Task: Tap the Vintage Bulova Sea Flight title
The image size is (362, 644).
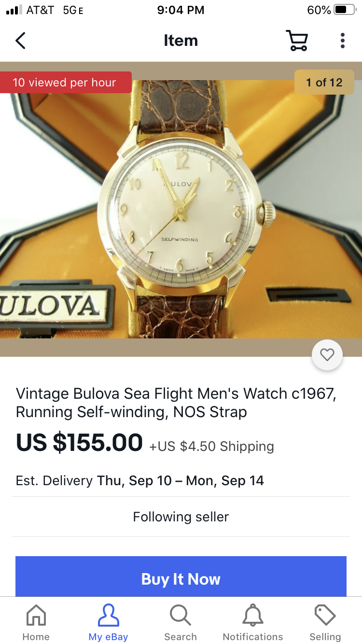Action: [176, 403]
